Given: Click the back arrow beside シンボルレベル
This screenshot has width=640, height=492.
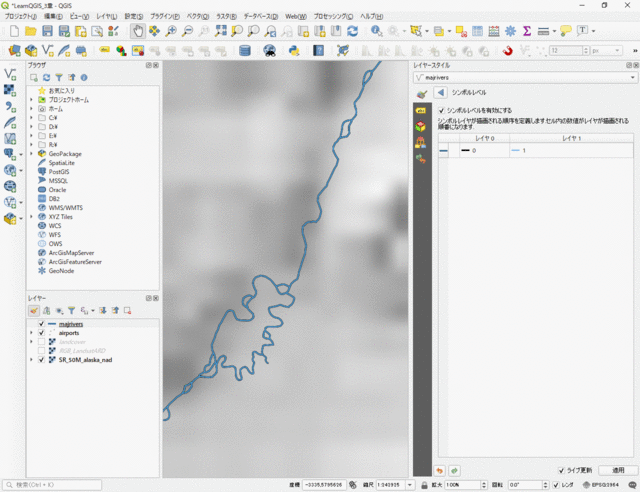Looking at the screenshot, I should point(439,92).
